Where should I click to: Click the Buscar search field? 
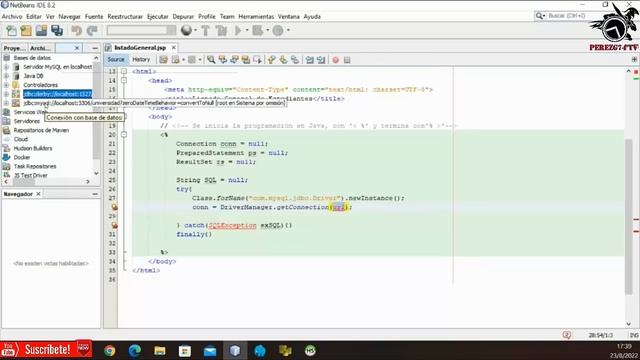(x=567, y=16)
